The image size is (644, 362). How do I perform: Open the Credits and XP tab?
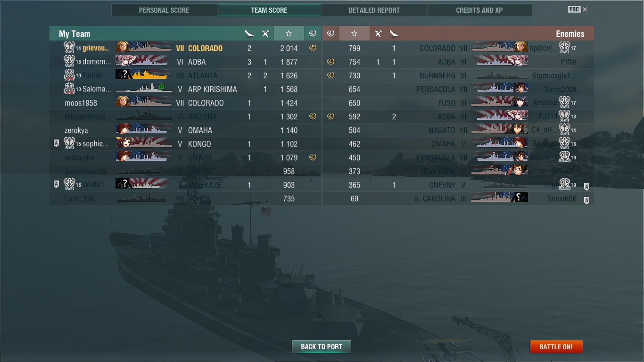click(479, 10)
